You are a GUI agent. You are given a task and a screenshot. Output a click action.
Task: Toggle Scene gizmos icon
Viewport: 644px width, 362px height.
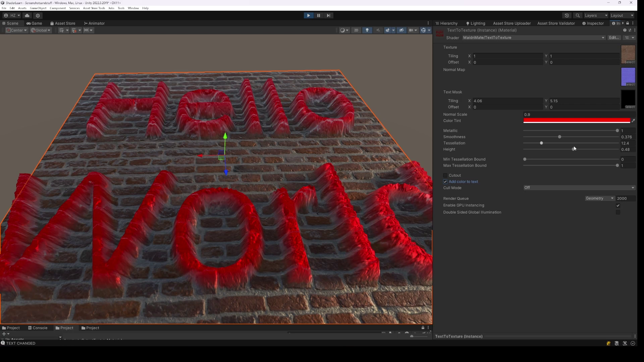[x=423, y=30]
